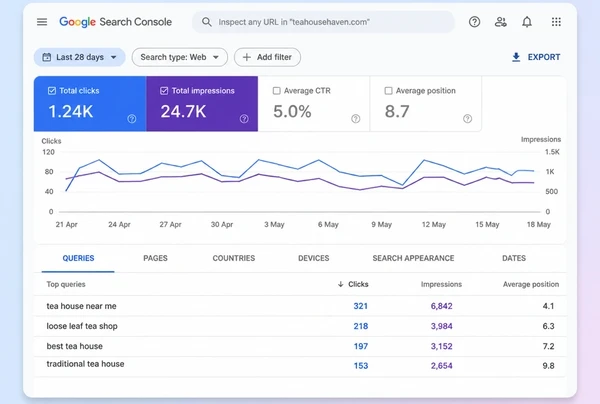This screenshot has height=404, width=600.
Task: Open the query "loose leaf tea shop"
Action: click(x=82, y=326)
